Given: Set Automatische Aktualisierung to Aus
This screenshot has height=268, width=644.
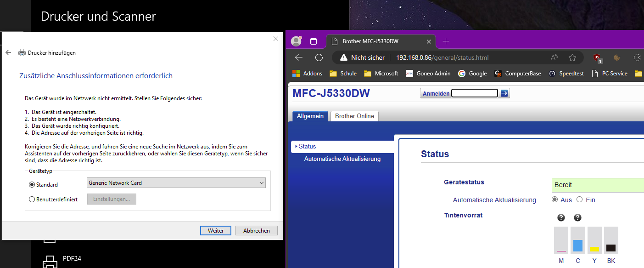Looking at the screenshot, I should pyautogui.click(x=555, y=200).
